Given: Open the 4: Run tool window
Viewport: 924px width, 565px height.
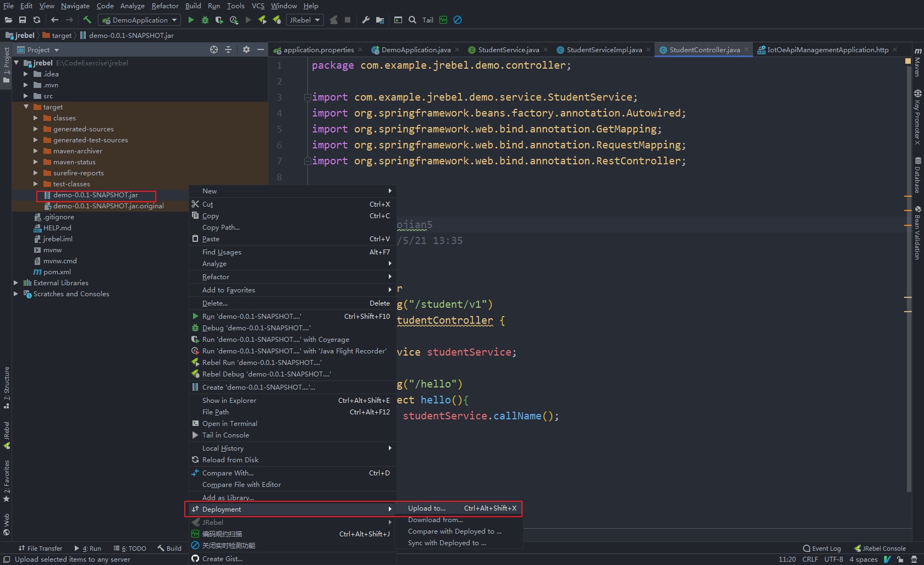Looking at the screenshot, I should 88,549.
